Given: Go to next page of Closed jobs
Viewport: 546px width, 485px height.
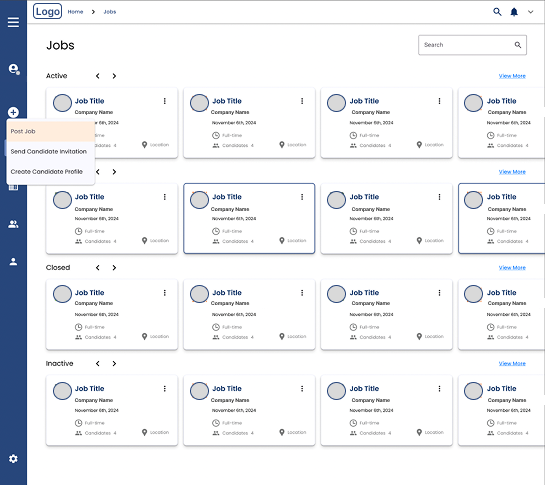Looking at the screenshot, I should pos(114,267).
